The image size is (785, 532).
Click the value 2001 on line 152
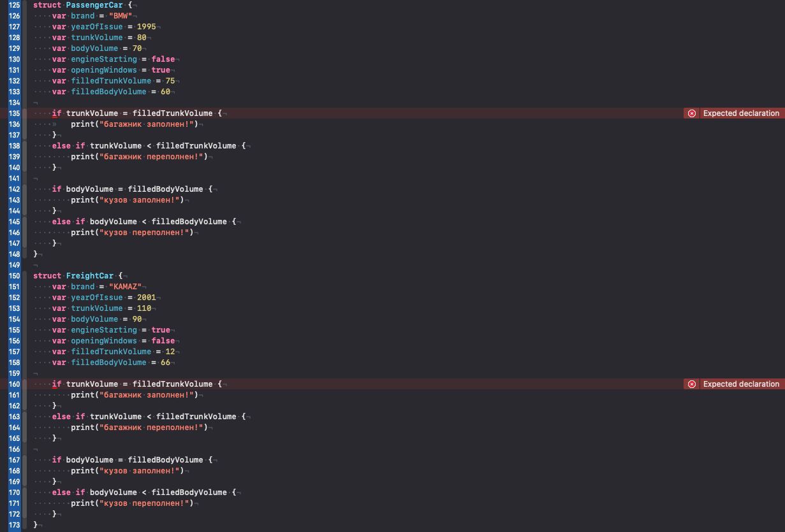click(146, 298)
